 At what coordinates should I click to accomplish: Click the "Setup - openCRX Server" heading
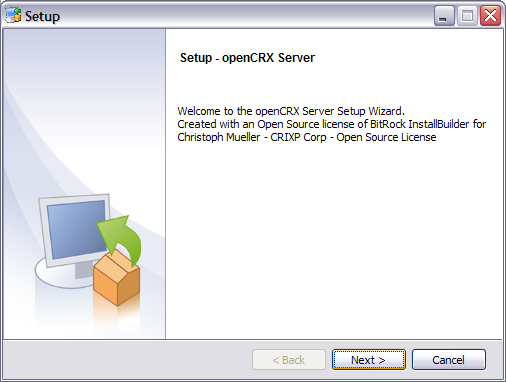(x=247, y=58)
